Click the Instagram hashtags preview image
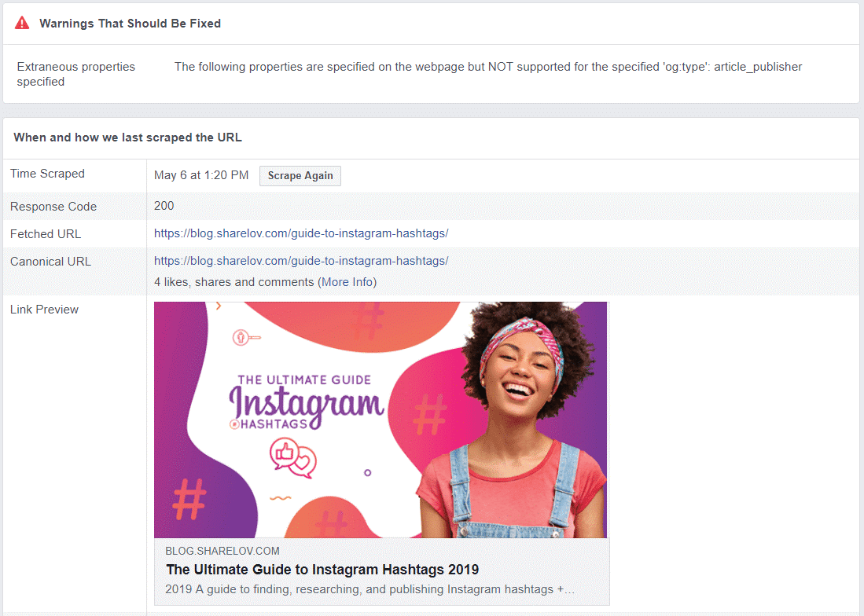The width and height of the screenshot is (864, 616). tap(381, 420)
